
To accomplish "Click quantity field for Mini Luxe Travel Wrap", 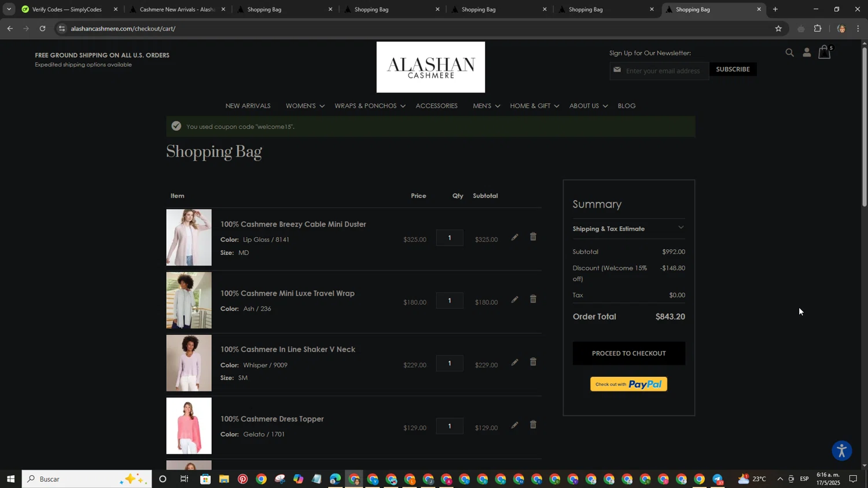I will 450,300.
